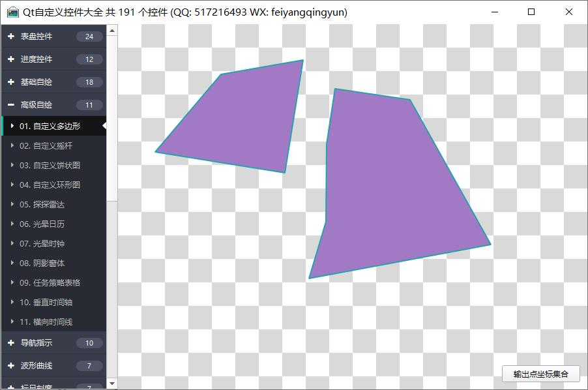Screen dimensions: 588x390
Task: Click the plus icon next to 导航指示
Action: point(11,343)
